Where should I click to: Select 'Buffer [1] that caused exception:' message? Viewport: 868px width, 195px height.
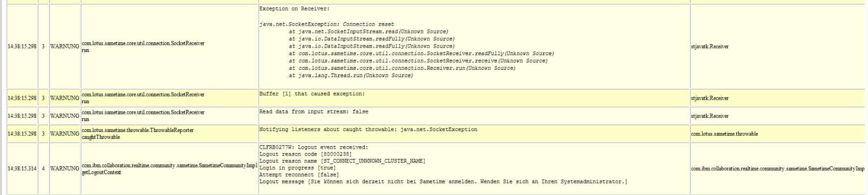312,94
